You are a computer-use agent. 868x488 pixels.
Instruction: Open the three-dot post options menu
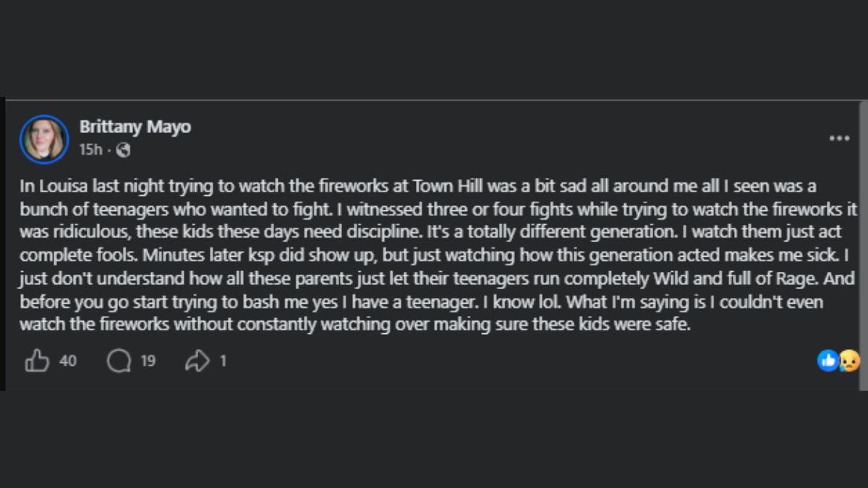[x=839, y=138]
